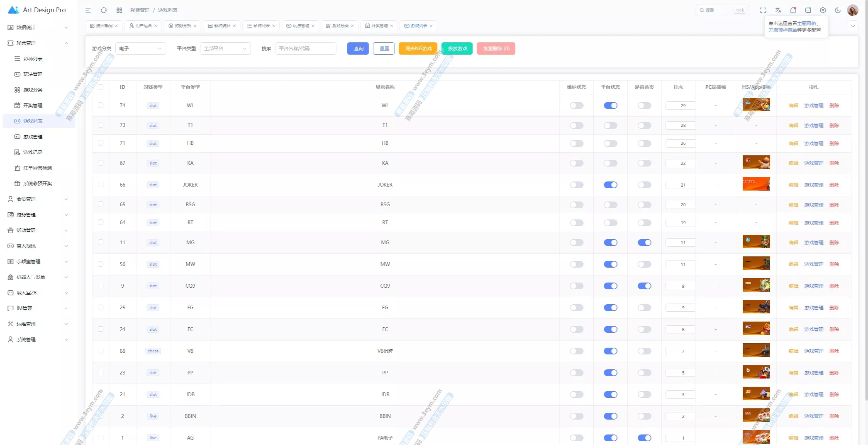
Task: Open the notifications bell
Action: 793,10
